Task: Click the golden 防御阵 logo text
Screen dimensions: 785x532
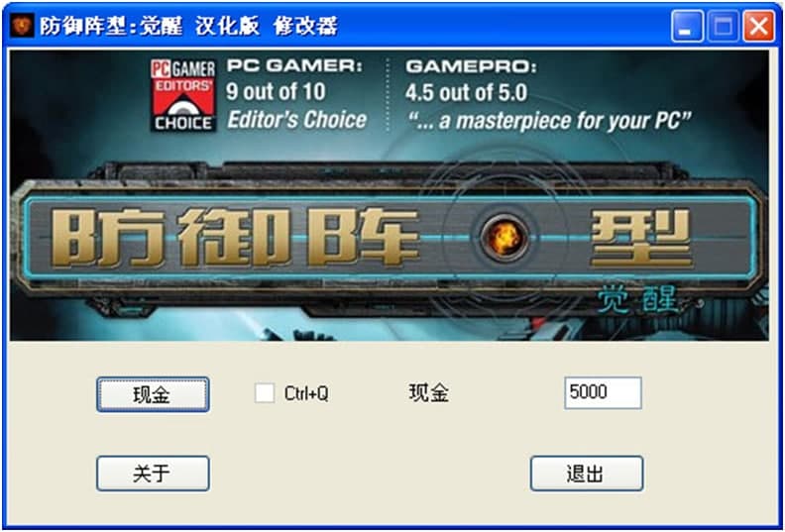Action: 234,238
